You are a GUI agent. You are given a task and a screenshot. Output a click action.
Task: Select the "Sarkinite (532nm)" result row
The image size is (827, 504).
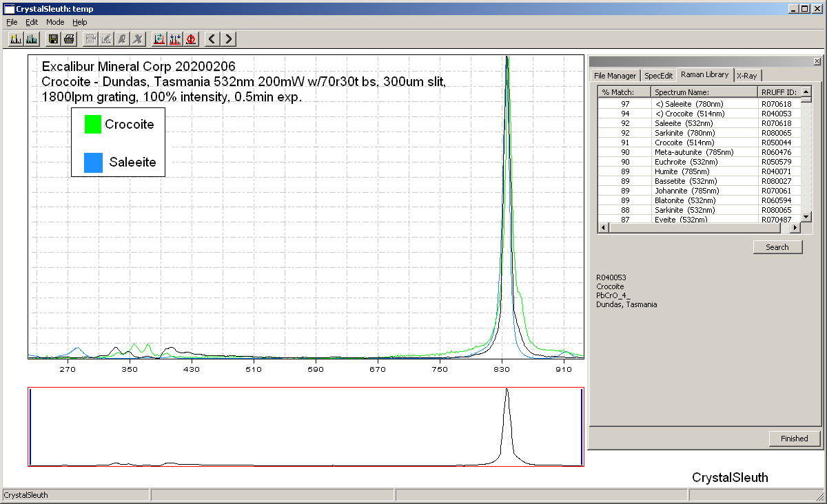click(x=699, y=210)
